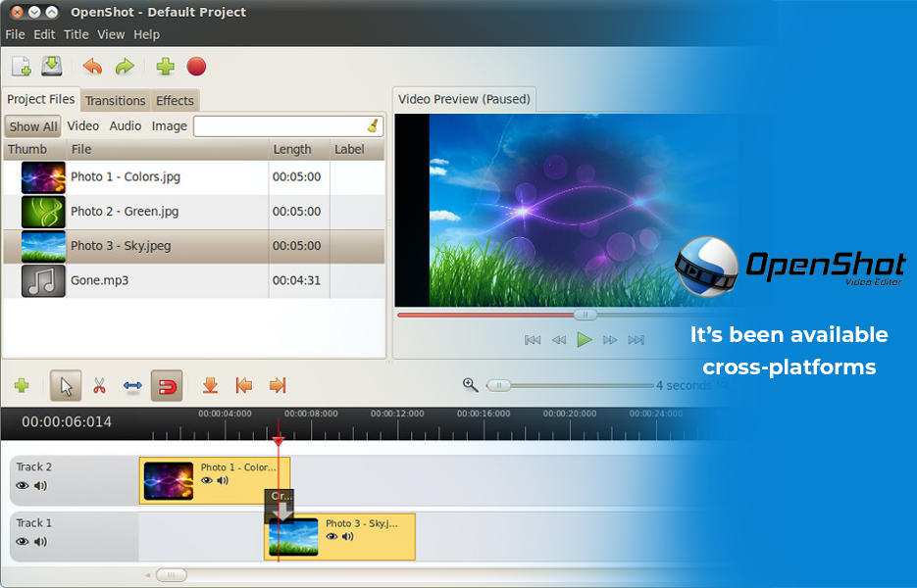The height and width of the screenshot is (588, 917).
Task: Filter project files by Video
Action: (83, 125)
